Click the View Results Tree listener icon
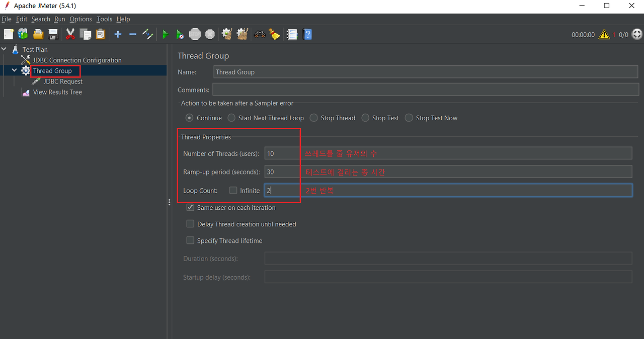This screenshot has height=339, width=644. [26, 93]
